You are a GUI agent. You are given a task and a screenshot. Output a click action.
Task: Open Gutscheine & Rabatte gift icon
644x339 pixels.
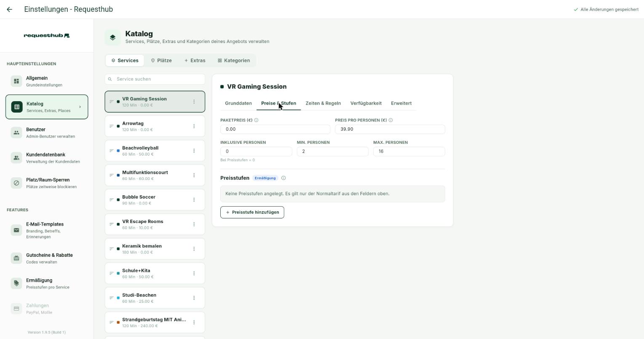(16, 258)
